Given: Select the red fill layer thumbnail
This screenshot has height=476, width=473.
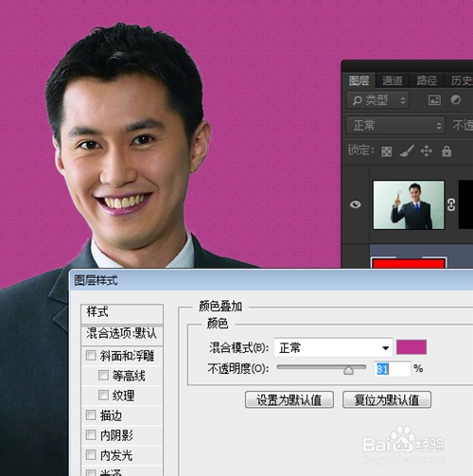Looking at the screenshot, I should coord(409,263).
